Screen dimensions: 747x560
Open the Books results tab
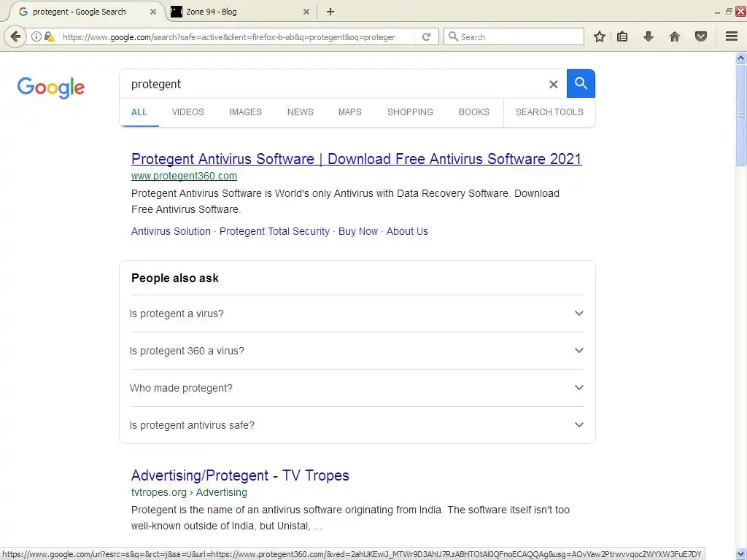coord(474,112)
